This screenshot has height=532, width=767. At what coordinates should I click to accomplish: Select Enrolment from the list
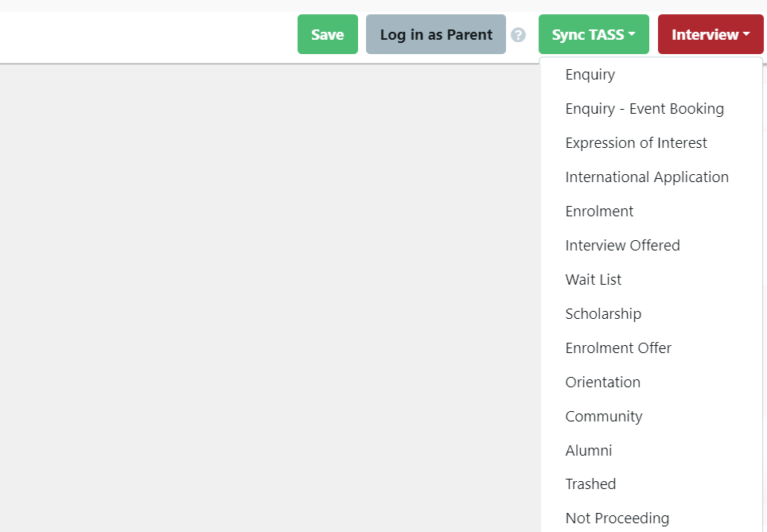click(599, 211)
